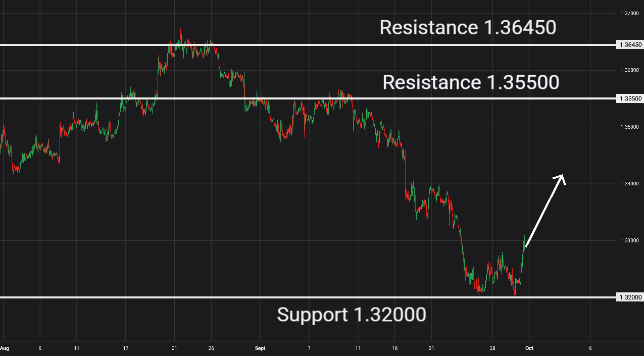Click the Sept label on time axis

point(261,348)
